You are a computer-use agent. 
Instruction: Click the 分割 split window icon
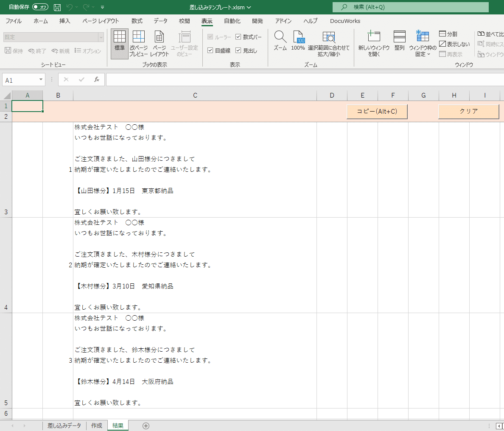448,34
